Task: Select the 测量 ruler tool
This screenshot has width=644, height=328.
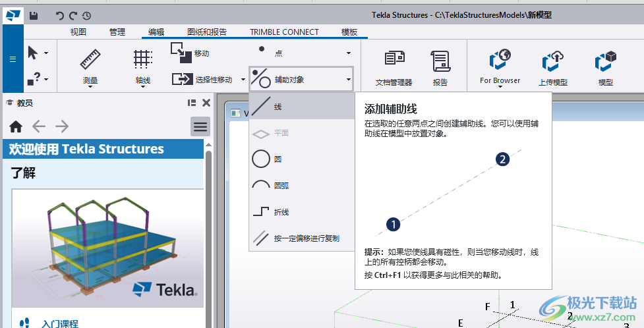Action: tap(90, 59)
